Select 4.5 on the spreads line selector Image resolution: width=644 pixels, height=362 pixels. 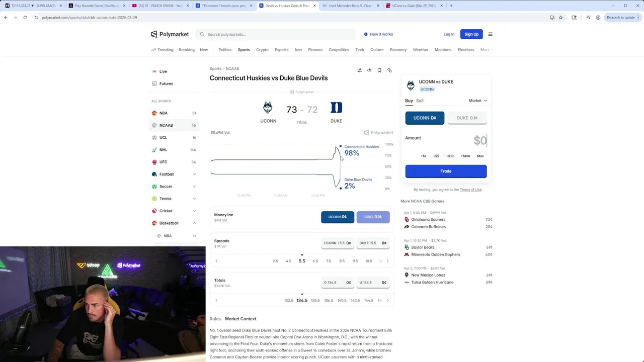click(288, 261)
